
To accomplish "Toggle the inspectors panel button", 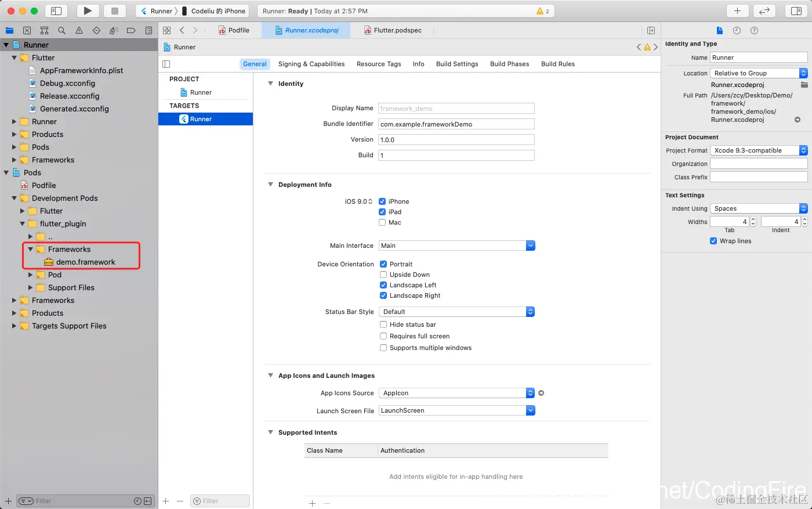I will tap(796, 10).
